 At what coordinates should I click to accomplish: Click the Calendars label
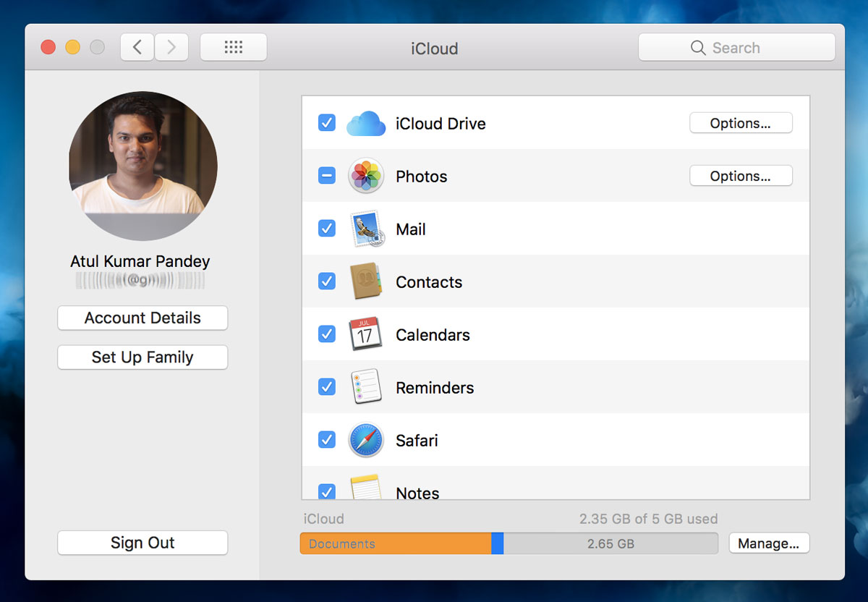pos(433,335)
